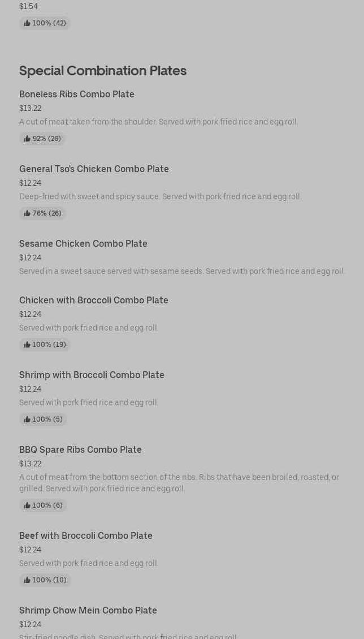
Task: Click the 92% (26) rating badge
Action: pyautogui.click(x=43, y=139)
